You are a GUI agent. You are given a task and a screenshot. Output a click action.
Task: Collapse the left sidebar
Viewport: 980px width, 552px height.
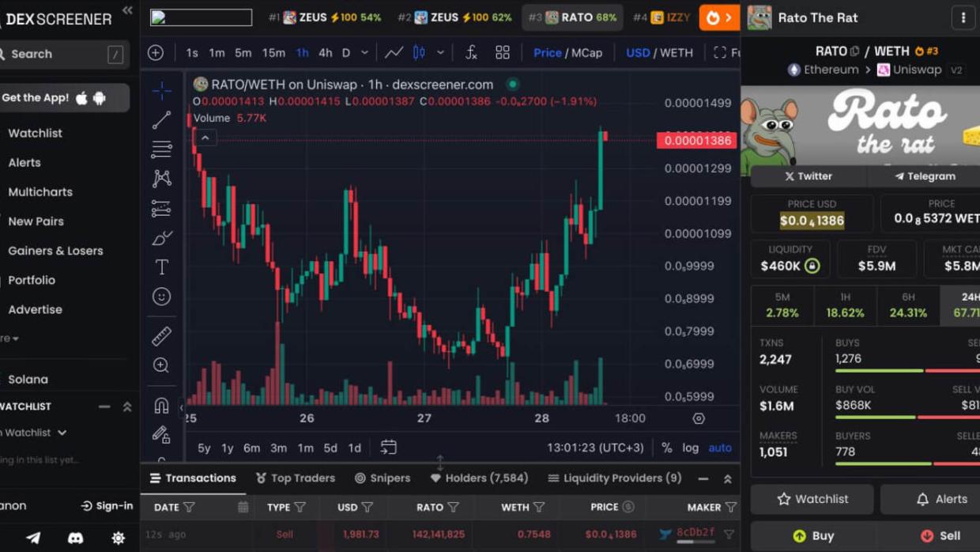pos(127,10)
